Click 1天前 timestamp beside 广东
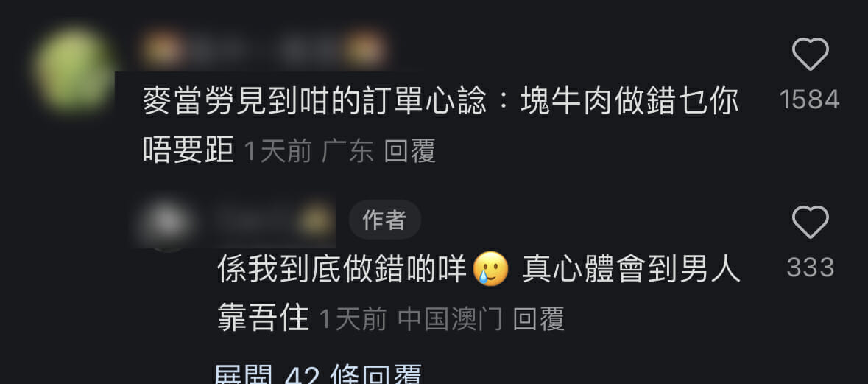868x384 pixels. pyautogui.click(x=278, y=150)
